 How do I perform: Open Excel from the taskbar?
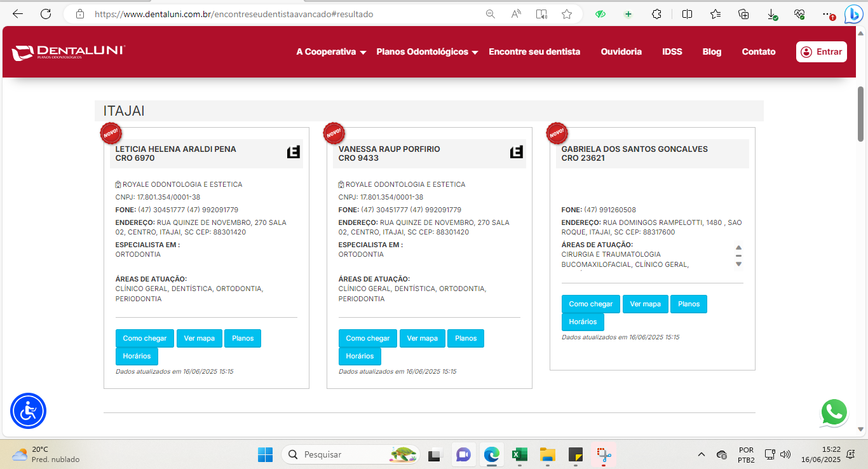[519, 454]
